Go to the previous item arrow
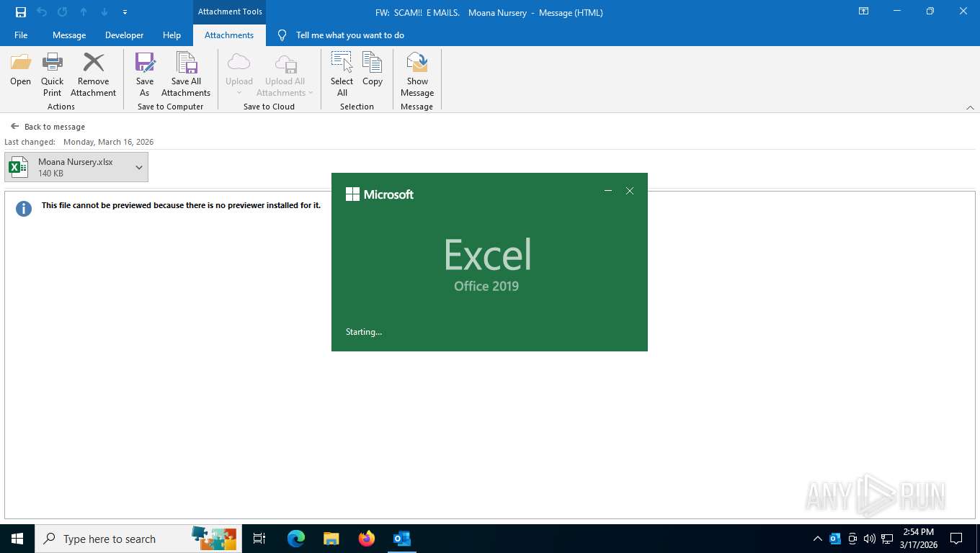The image size is (980, 553). click(x=84, y=12)
